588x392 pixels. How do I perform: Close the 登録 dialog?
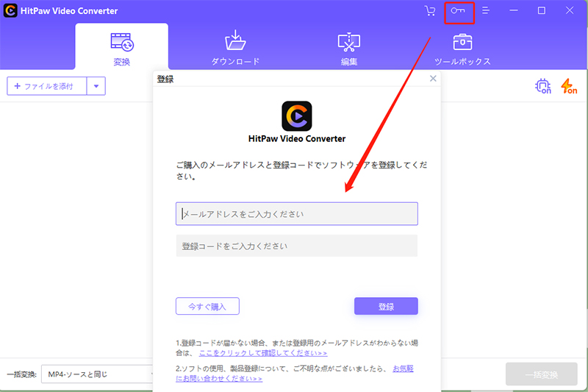pos(433,79)
